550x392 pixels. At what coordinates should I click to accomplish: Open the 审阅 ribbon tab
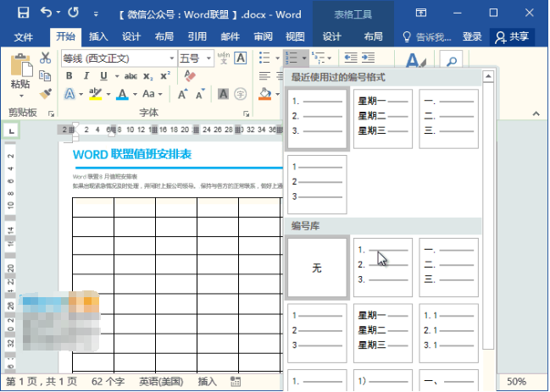tap(263, 36)
